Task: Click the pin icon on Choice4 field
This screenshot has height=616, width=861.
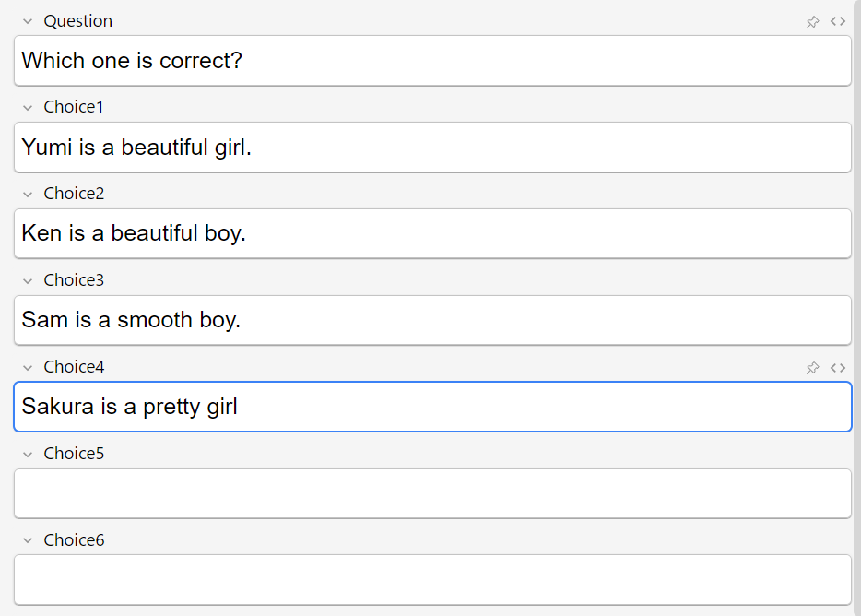Action: [812, 367]
